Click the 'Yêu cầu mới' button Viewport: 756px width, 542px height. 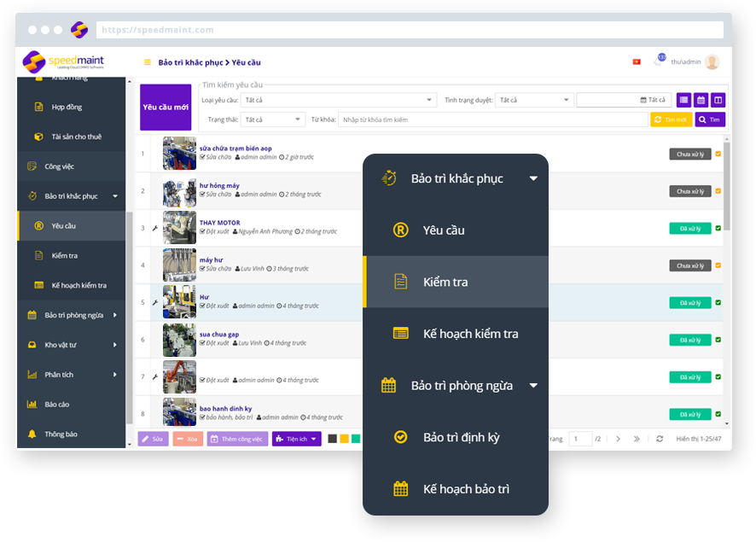(x=166, y=108)
